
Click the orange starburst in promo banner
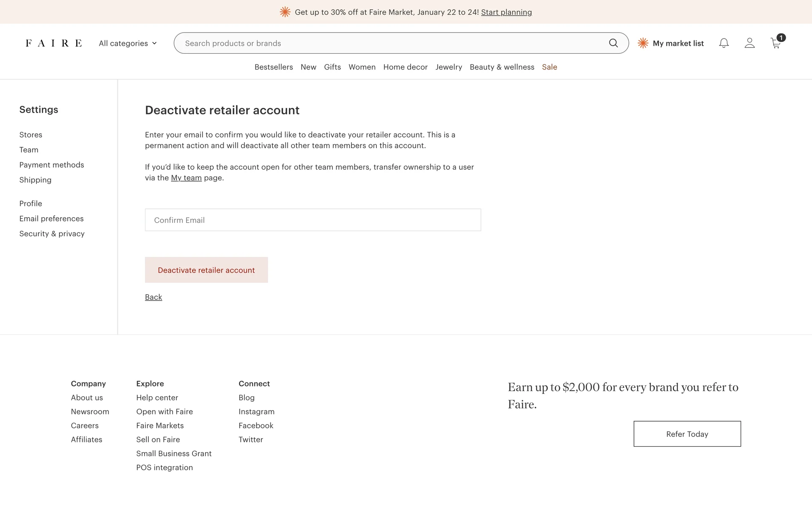[x=285, y=12]
